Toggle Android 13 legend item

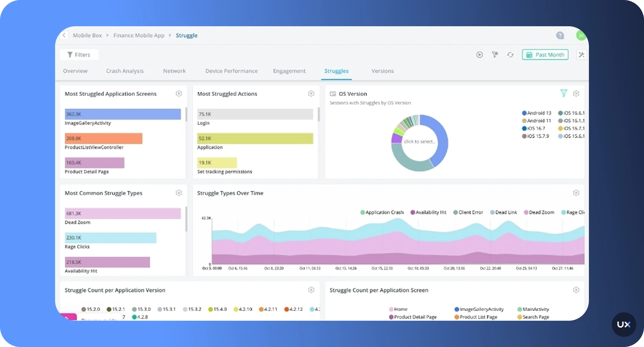536,113
